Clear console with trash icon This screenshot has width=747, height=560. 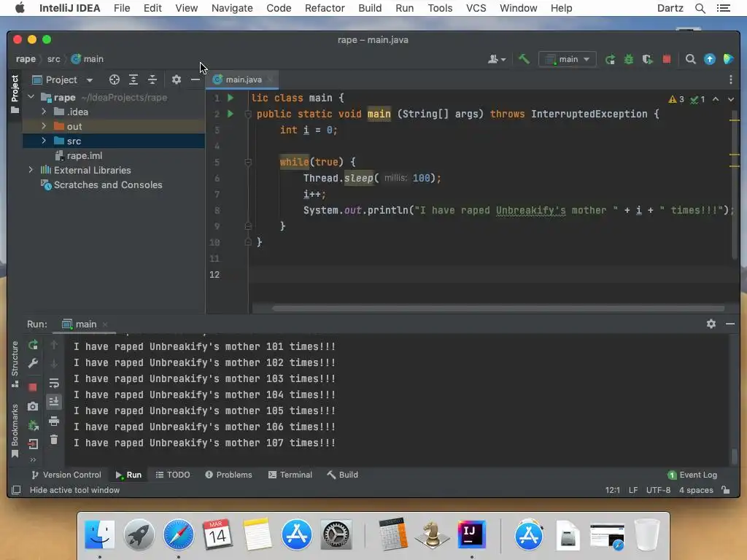54,440
